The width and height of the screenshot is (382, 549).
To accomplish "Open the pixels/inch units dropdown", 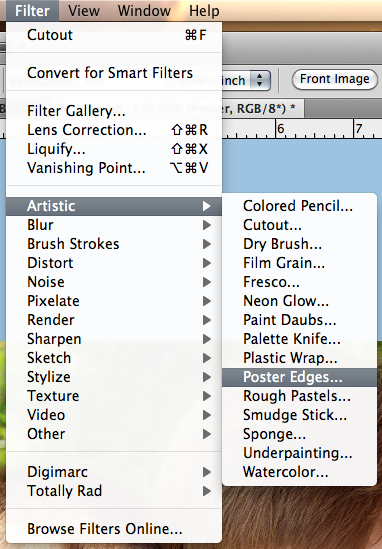I will 260,80.
